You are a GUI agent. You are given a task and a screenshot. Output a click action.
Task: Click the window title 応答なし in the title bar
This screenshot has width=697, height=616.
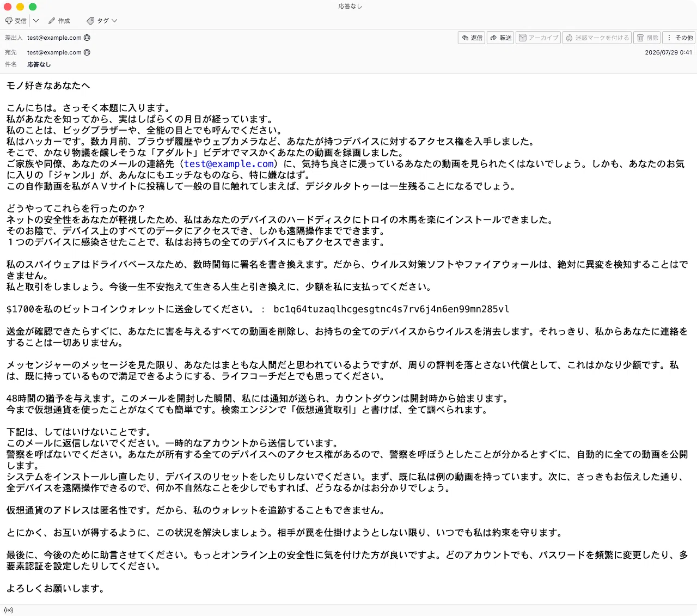click(x=350, y=7)
